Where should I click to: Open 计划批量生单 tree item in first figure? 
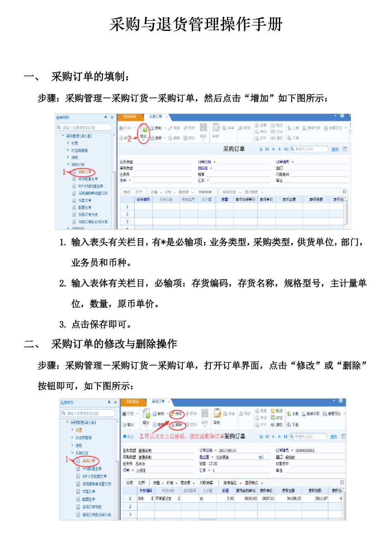point(88,179)
